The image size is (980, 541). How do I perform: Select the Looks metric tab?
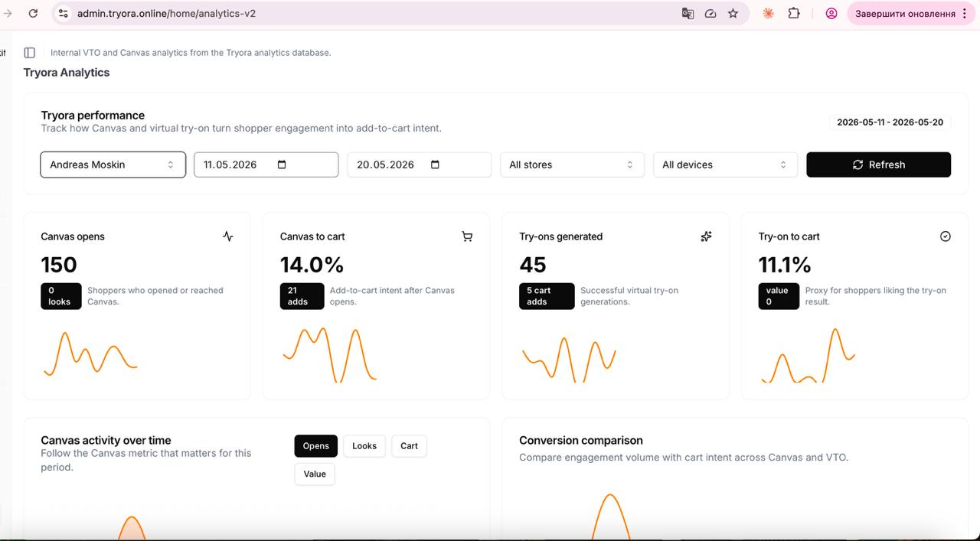point(364,446)
